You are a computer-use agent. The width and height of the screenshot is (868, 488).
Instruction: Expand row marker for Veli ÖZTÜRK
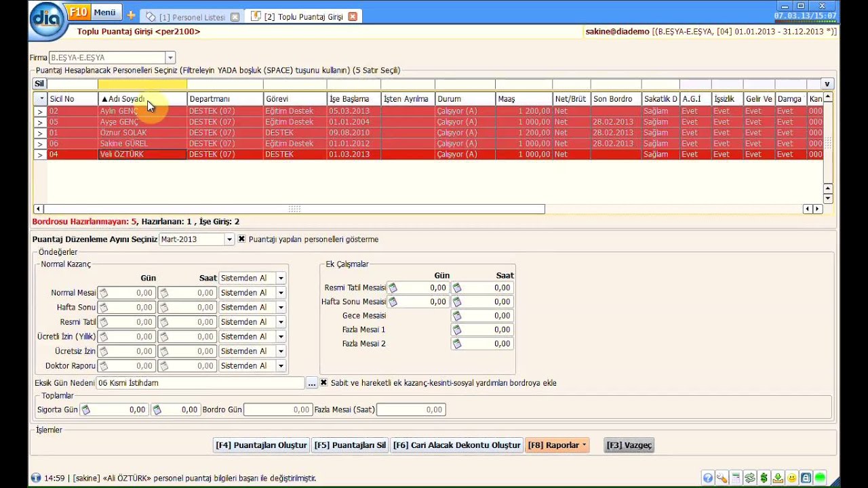pos(40,155)
